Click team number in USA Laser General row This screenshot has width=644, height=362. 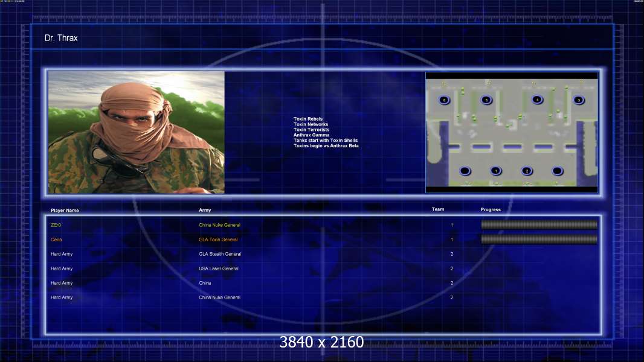click(x=452, y=268)
